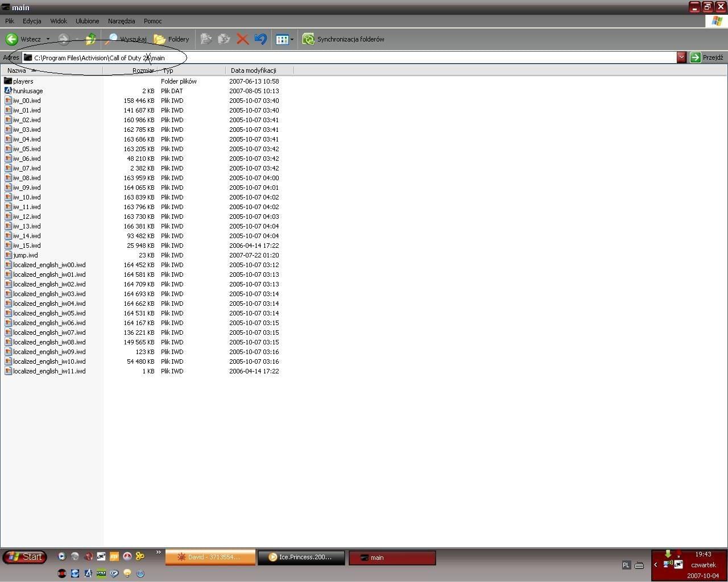Click type label Folder plików
728x582 pixels.
(179, 81)
